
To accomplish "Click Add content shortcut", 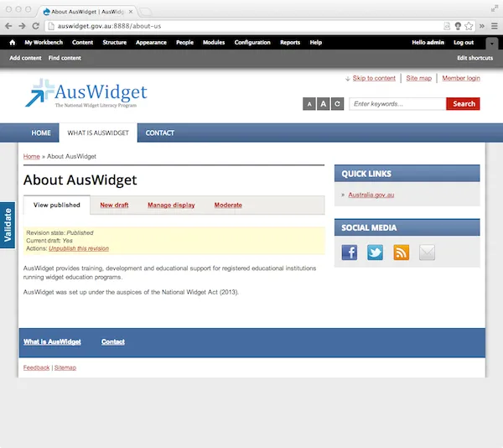I will [x=25, y=58].
